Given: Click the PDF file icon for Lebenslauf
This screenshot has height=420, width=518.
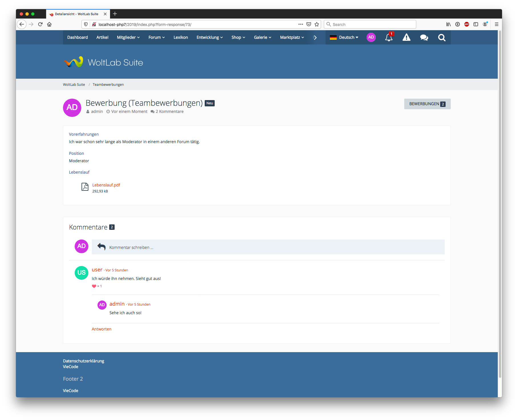Looking at the screenshot, I should 85,187.
